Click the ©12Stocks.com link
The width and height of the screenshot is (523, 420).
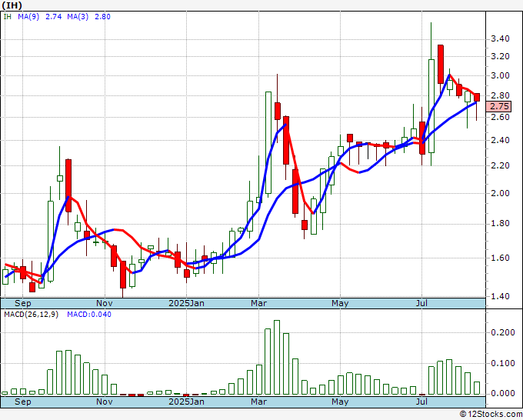(x=491, y=414)
